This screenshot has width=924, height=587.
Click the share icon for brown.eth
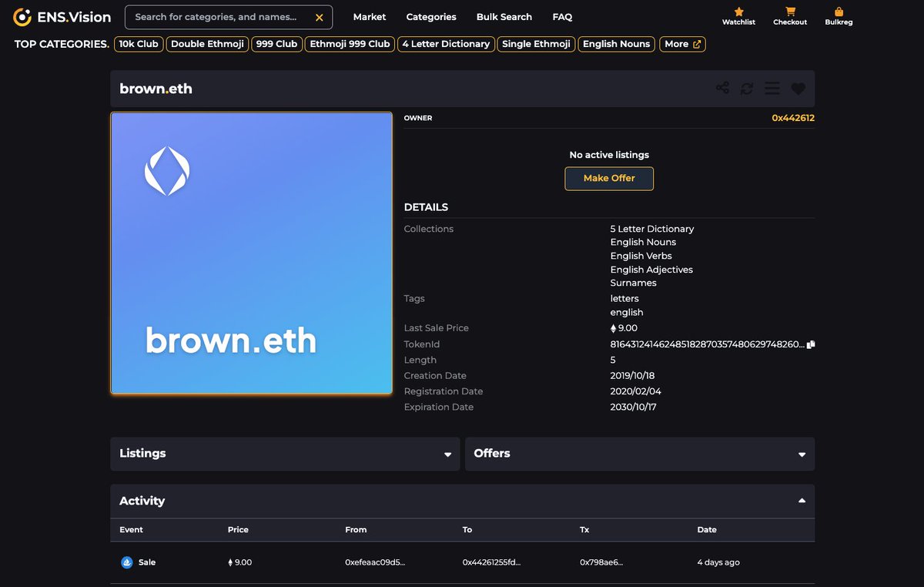point(722,89)
